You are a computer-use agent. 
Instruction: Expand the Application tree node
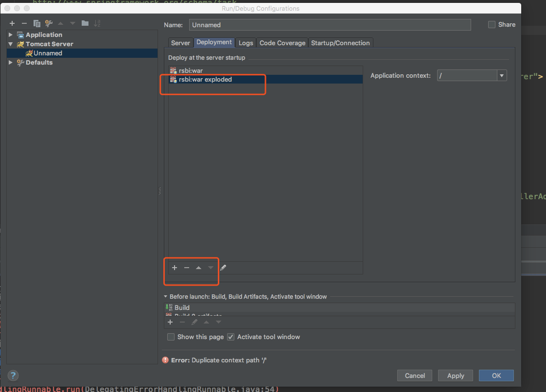[11, 34]
